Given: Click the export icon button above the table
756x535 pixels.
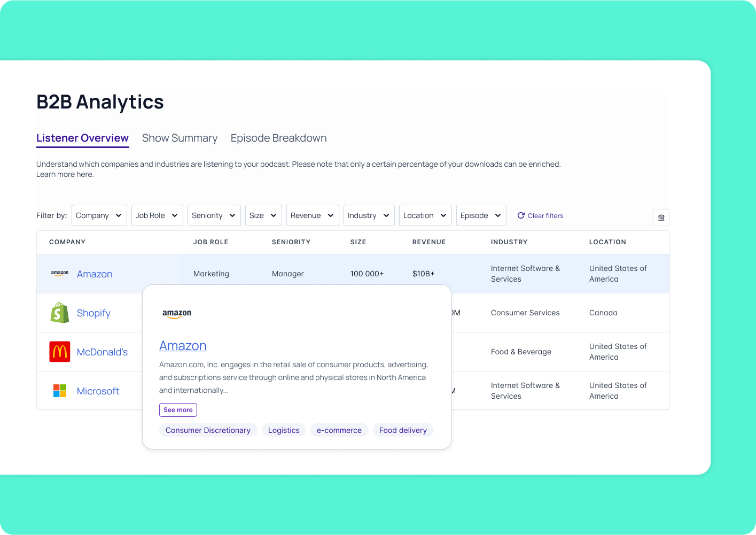Looking at the screenshot, I should [661, 218].
